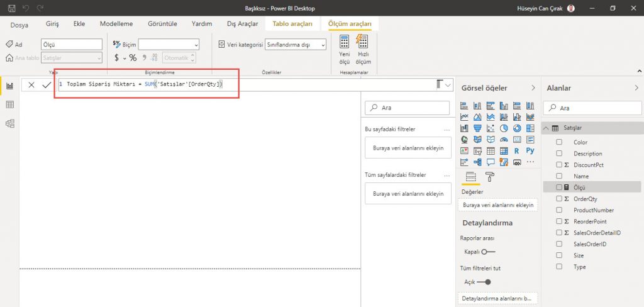This screenshot has width=644, height=307.
Task: Select the R script visual
Action: coord(517,151)
